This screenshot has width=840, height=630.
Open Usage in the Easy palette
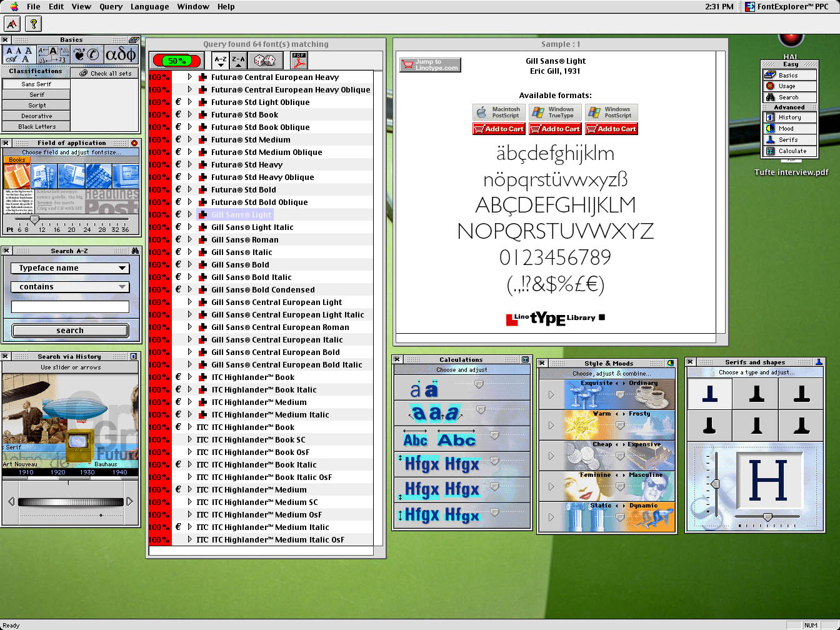[x=789, y=86]
